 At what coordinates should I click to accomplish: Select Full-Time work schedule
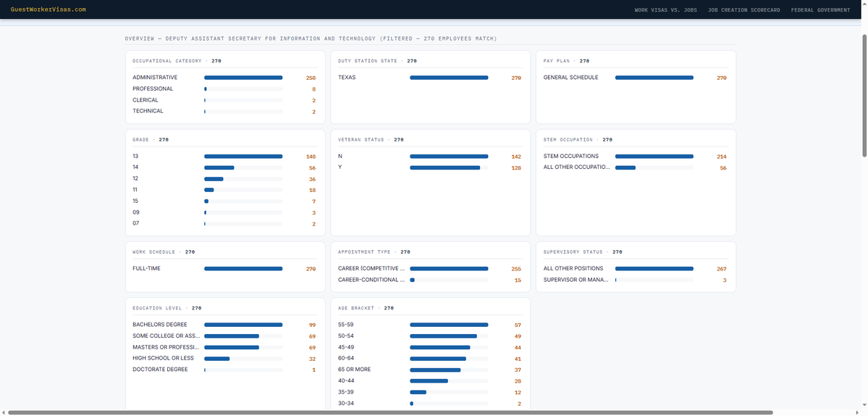point(225,269)
